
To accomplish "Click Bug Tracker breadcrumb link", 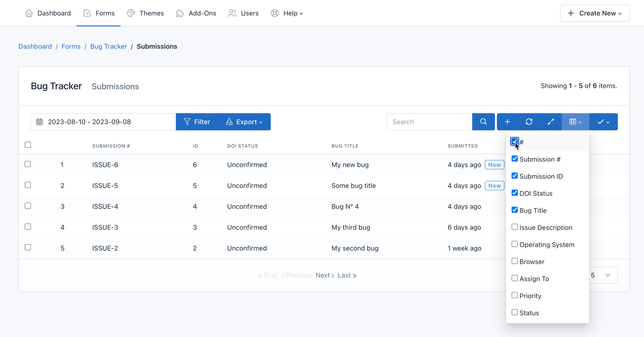I will (108, 46).
